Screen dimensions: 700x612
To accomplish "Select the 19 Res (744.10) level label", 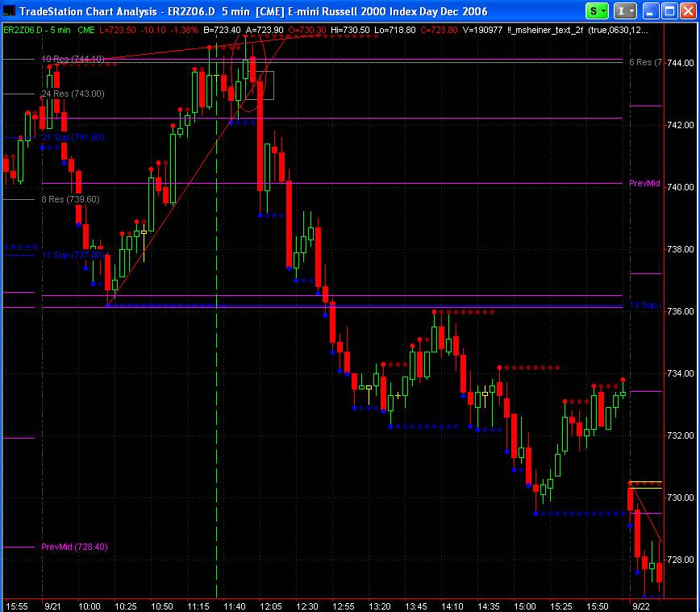I will [x=73, y=59].
